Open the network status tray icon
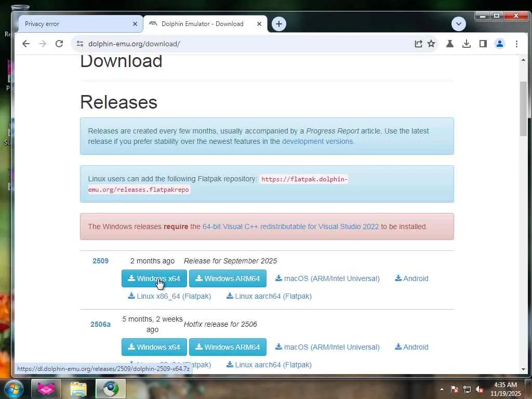Viewport: 532px width, 399px height. pyautogui.click(x=467, y=390)
